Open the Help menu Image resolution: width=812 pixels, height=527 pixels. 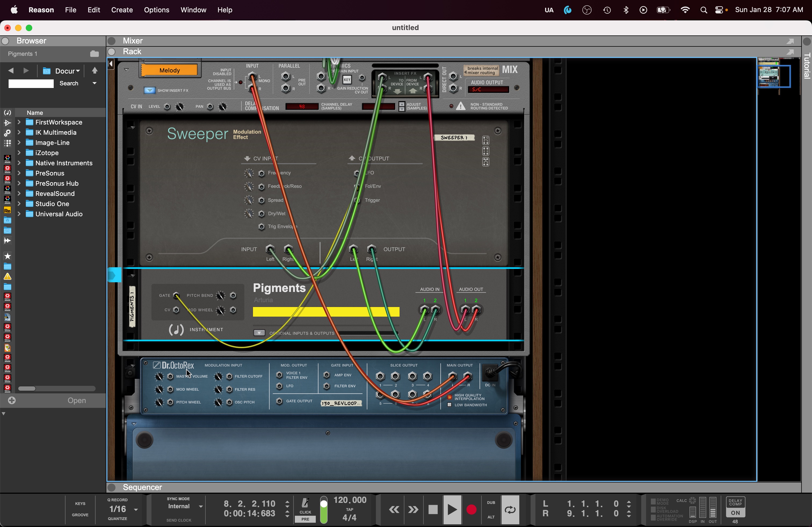coord(225,10)
